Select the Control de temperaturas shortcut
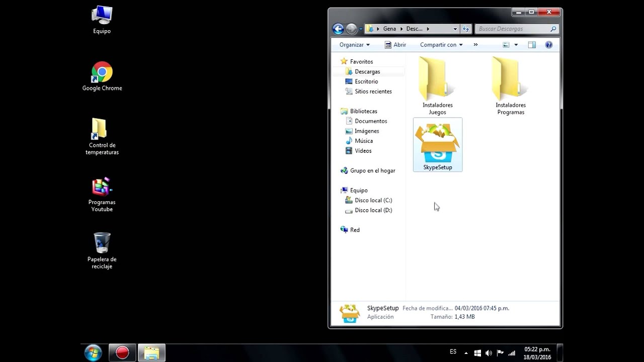Image resolution: width=644 pixels, height=362 pixels. click(102, 136)
